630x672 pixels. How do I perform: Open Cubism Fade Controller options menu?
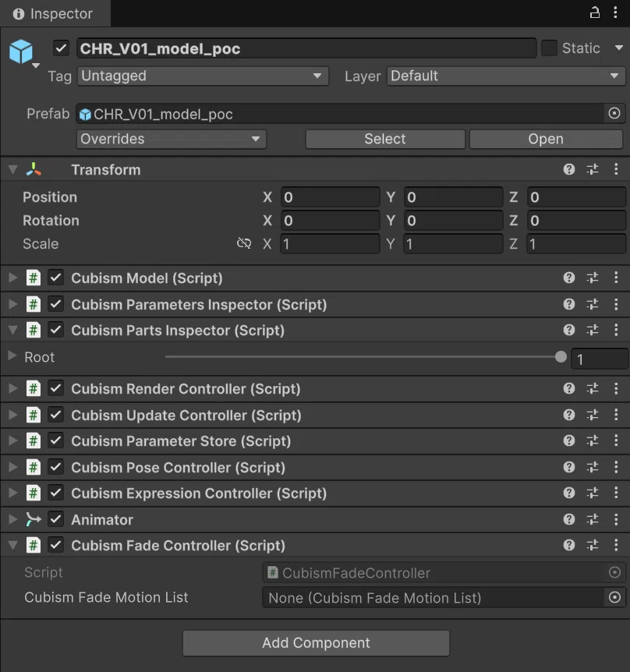pos(616,545)
